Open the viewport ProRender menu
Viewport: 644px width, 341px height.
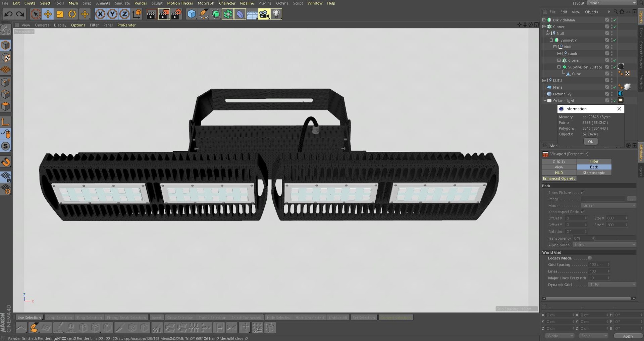pos(126,25)
